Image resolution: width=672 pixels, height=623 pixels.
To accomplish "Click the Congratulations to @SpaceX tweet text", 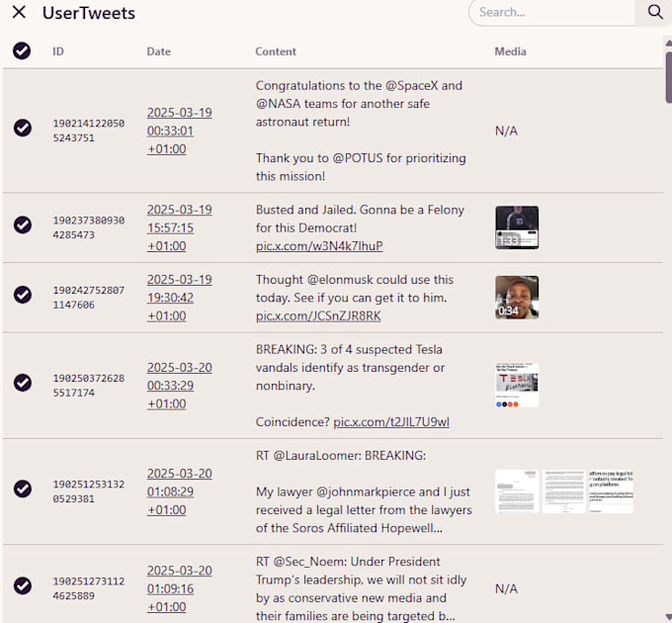I will 361,131.
